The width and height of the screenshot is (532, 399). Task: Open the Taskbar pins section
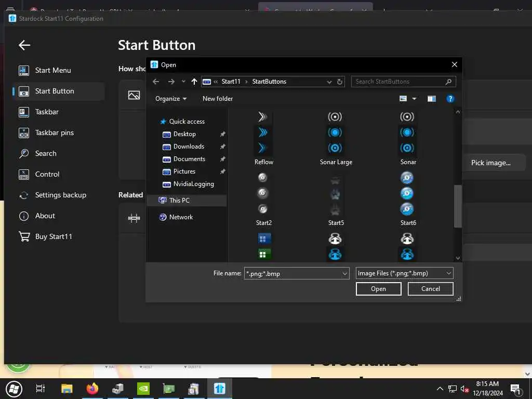coord(58,132)
